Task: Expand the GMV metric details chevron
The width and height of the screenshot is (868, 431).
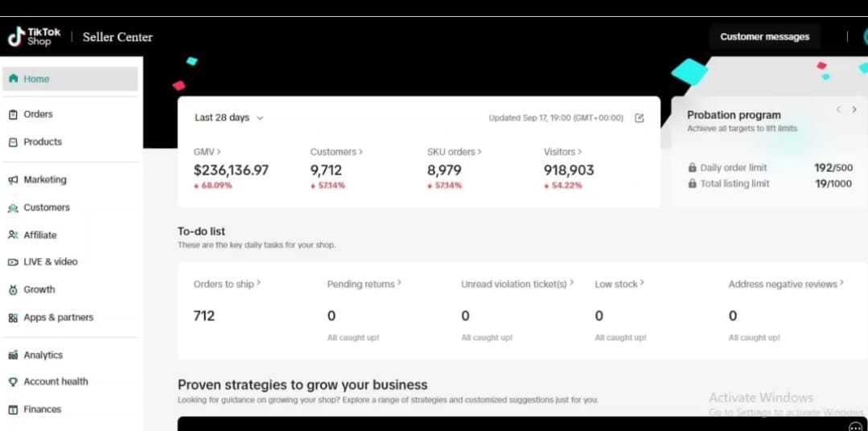Action: (x=219, y=151)
